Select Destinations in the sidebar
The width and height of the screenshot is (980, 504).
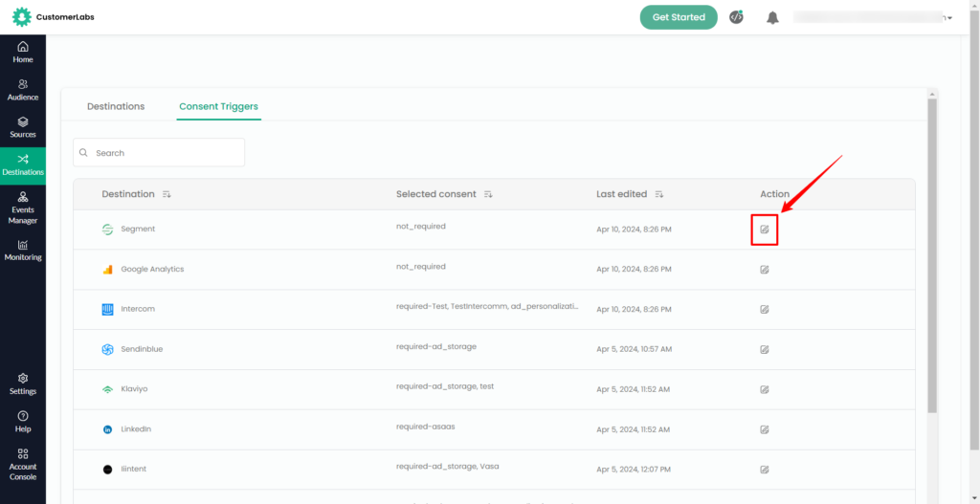click(x=23, y=165)
